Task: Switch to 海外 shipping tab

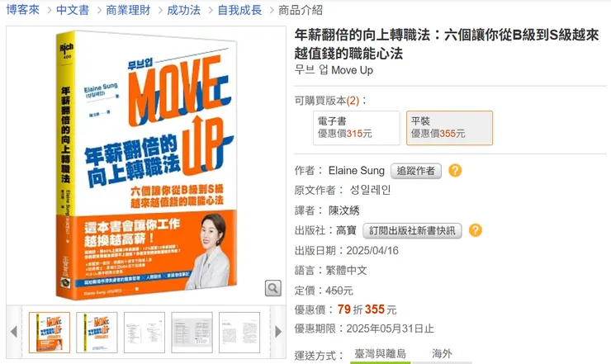Action: pyautogui.click(x=442, y=354)
